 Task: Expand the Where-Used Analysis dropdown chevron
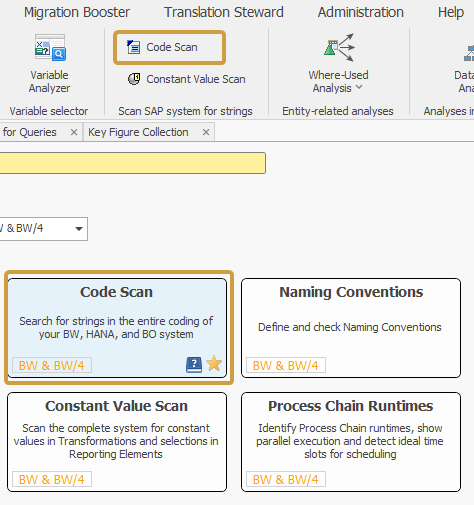[359, 87]
